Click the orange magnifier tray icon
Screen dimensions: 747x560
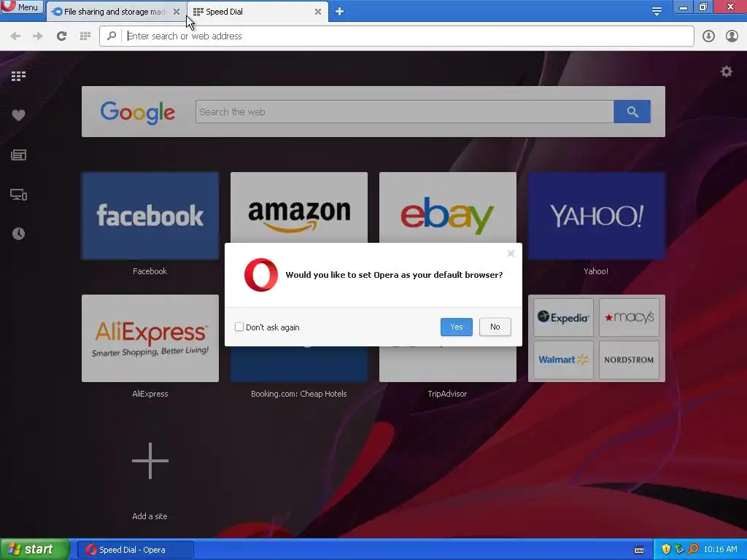tap(693, 550)
